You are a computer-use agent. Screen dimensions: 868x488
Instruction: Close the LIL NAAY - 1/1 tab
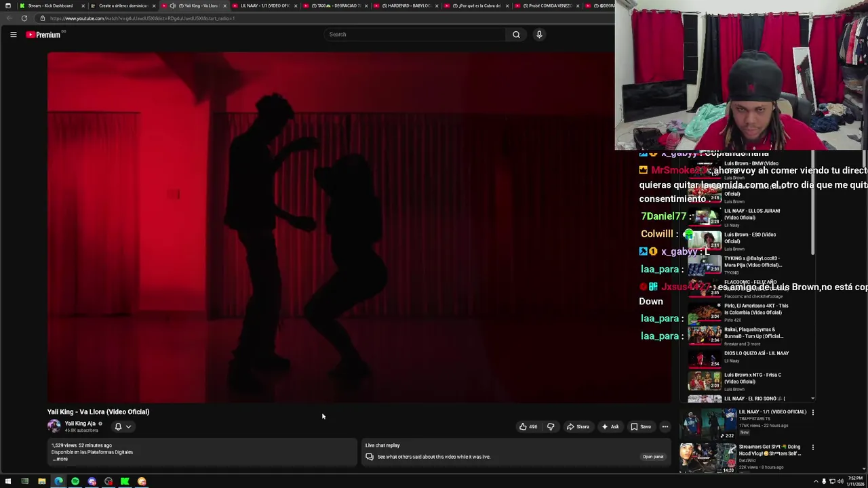pos(296,5)
